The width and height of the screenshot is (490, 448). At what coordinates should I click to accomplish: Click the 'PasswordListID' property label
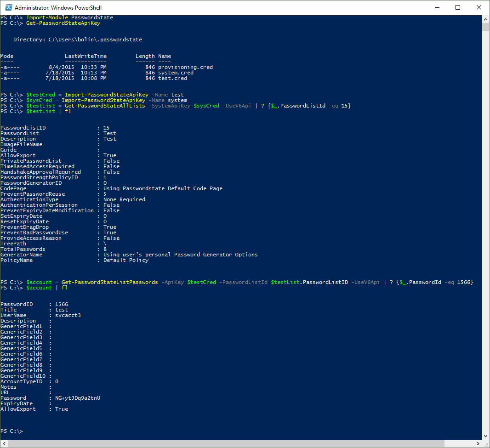point(23,128)
